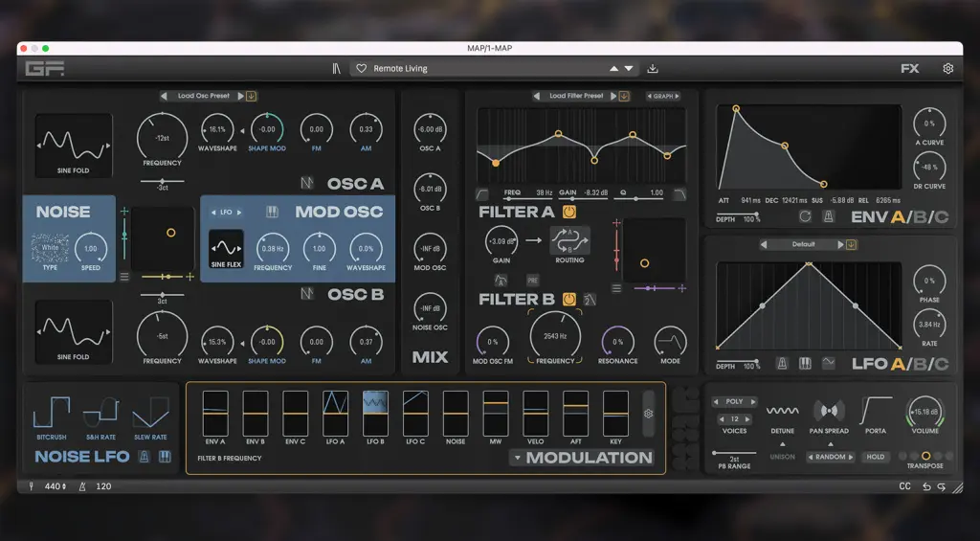This screenshot has width=980, height=541.
Task: Click the ENV loop circular-arrow icon
Action: pos(805,216)
